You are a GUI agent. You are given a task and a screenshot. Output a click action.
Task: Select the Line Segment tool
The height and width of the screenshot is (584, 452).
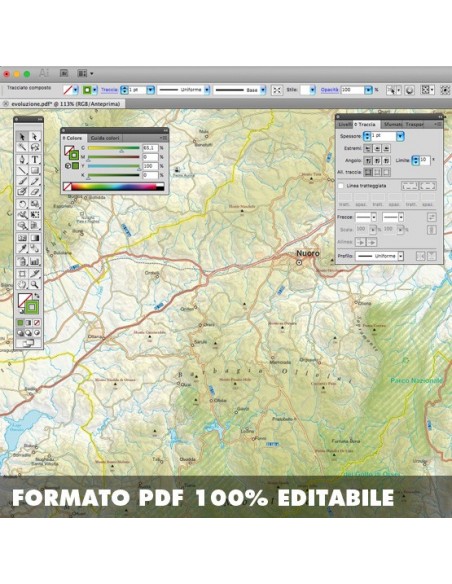tap(22, 171)
